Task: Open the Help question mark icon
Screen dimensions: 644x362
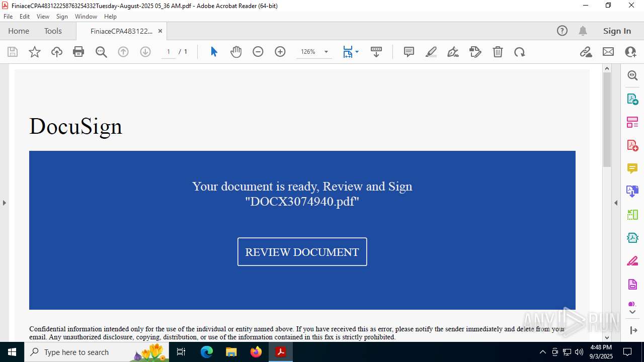Action: click(562, 31)
